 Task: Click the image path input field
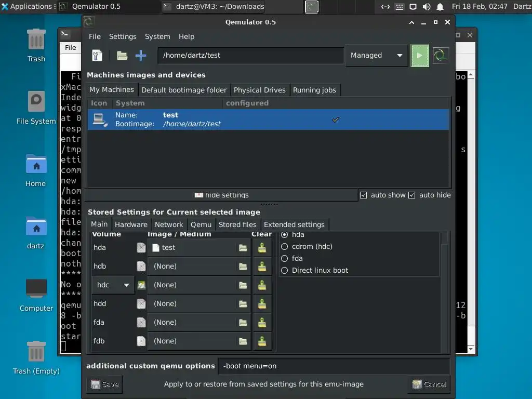click(x=251, y=55)
